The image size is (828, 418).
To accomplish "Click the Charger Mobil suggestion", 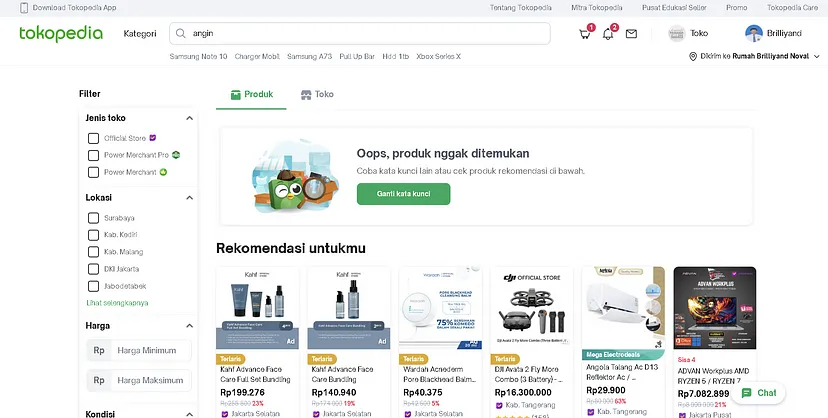I will (257, 56).
